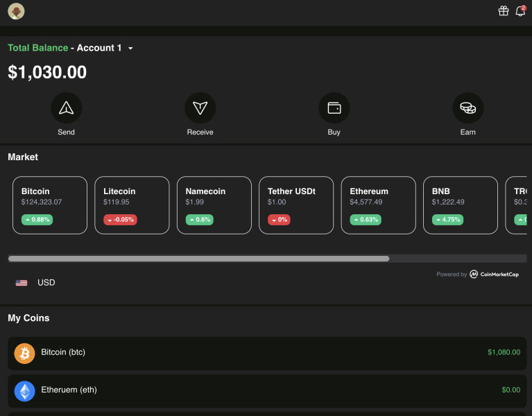Open the notifications bell
This screenshot has width=532, height=416.
tap(520, 11)
